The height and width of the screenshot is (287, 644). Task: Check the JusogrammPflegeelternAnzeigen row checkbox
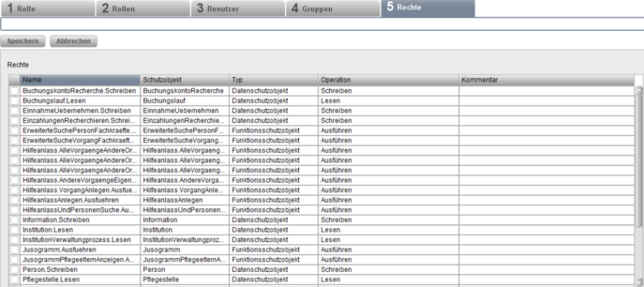[x=14, y=260]
